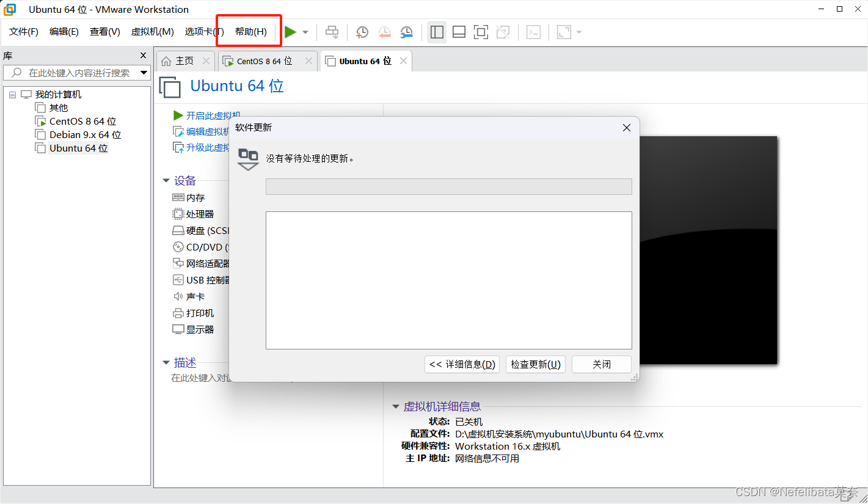The width and height of the screenshot is (868, 504).
Task: Select 其他 in the library tree
Action: [x=59, y=108]
